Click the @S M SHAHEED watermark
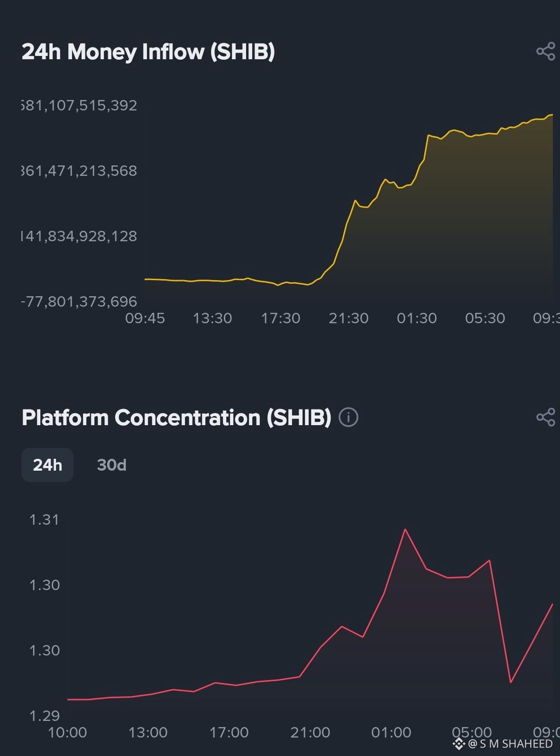560x756 pixels. (x=510, y=744)
